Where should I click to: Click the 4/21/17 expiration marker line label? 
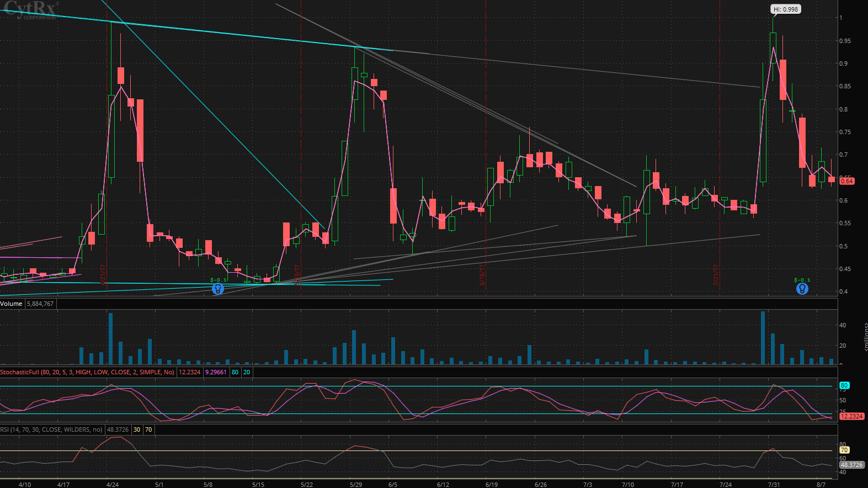point(103,275)
